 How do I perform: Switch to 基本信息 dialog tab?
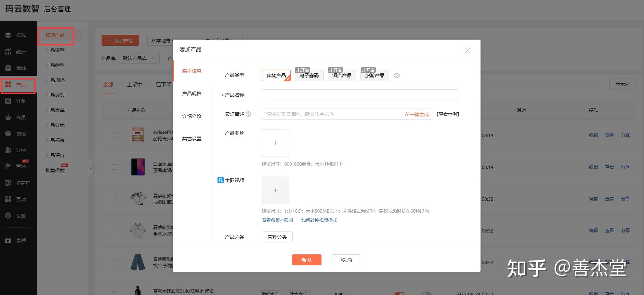[192, 71]
